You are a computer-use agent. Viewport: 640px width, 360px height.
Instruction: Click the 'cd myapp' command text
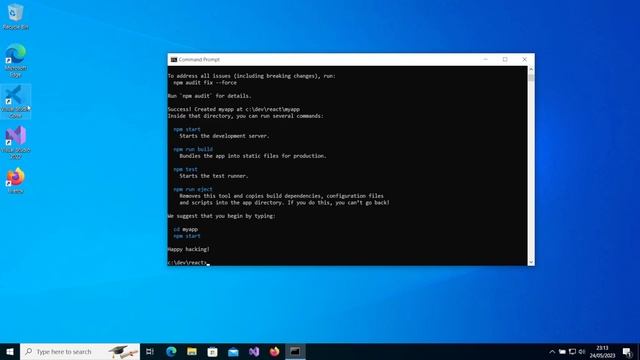[x=186, y=229]
